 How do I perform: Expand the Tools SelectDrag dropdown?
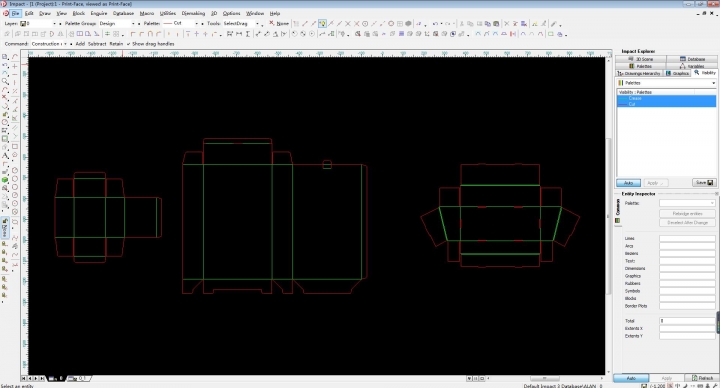(x=241, y=23)
